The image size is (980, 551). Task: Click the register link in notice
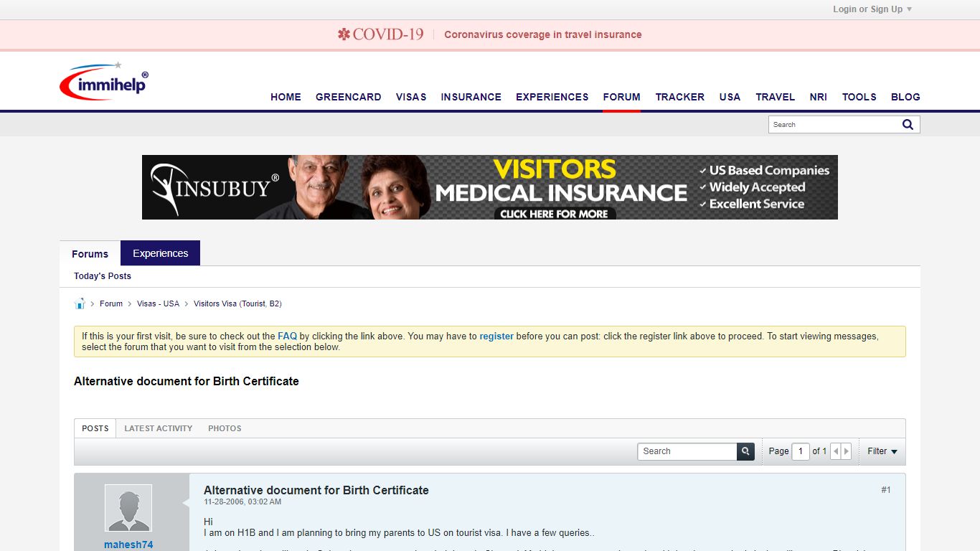(x=496, y=336)
